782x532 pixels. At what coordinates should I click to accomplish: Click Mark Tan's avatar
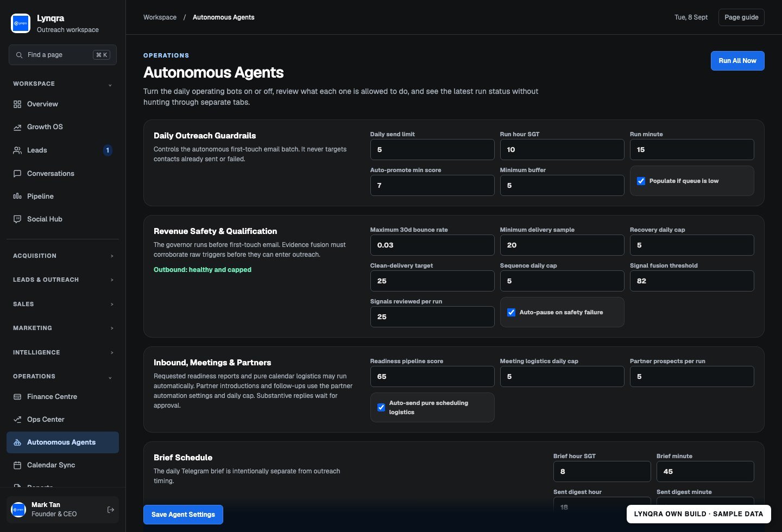(x=19, y=510)
